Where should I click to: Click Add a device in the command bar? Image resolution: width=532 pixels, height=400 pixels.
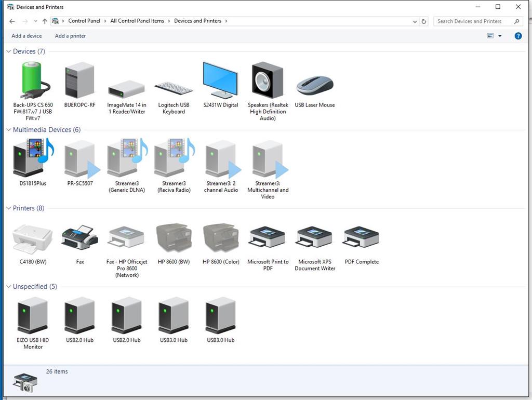pyautogui.click(x=27, y=36)
